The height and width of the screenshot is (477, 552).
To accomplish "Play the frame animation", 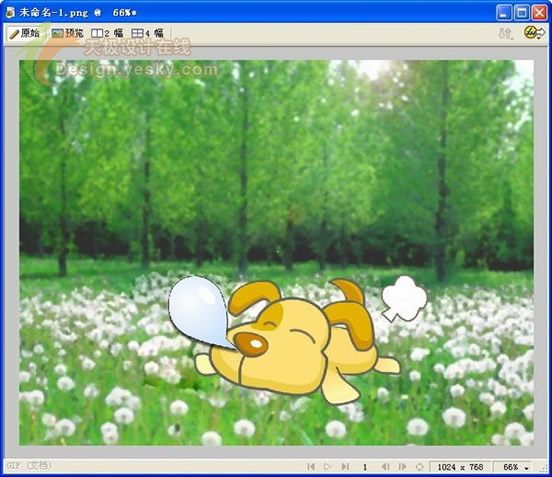I will 327,467.
